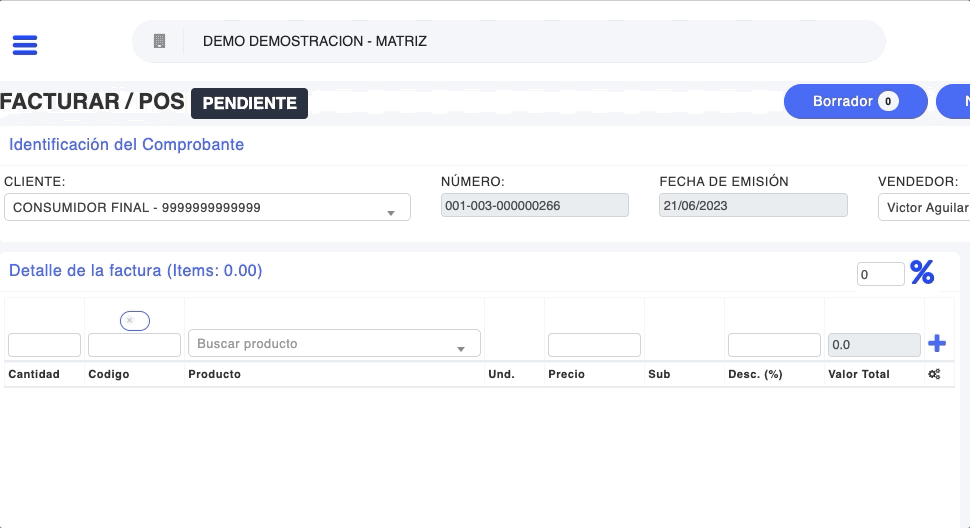This screenshot has height=528, width=970.
Task: Add item with the blue plus icon
Action: coord(937,344)
